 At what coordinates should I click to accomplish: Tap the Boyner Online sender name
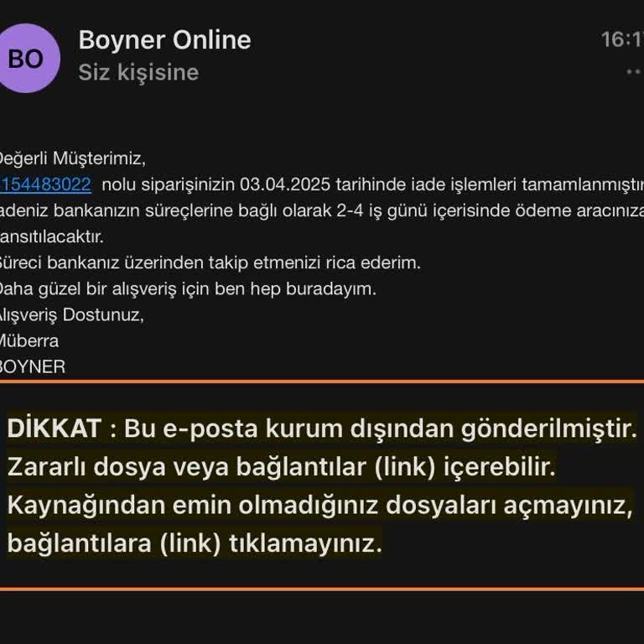tap(164, 40)
